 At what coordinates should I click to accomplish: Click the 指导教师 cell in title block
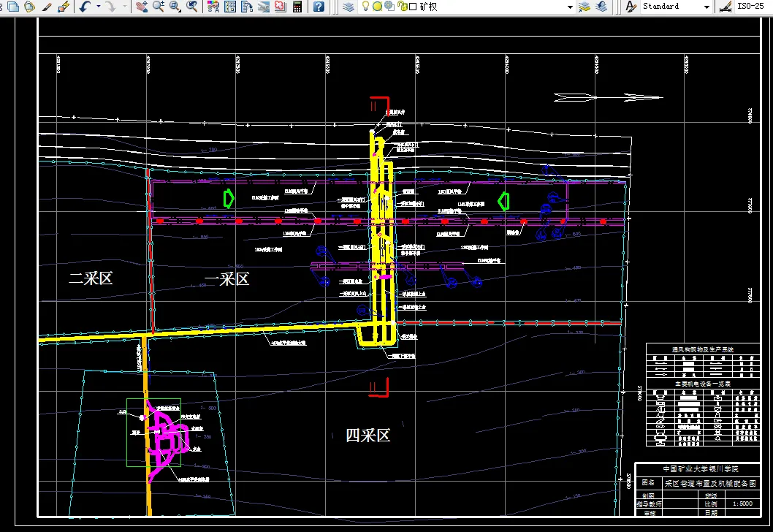[x=649, y=504]
